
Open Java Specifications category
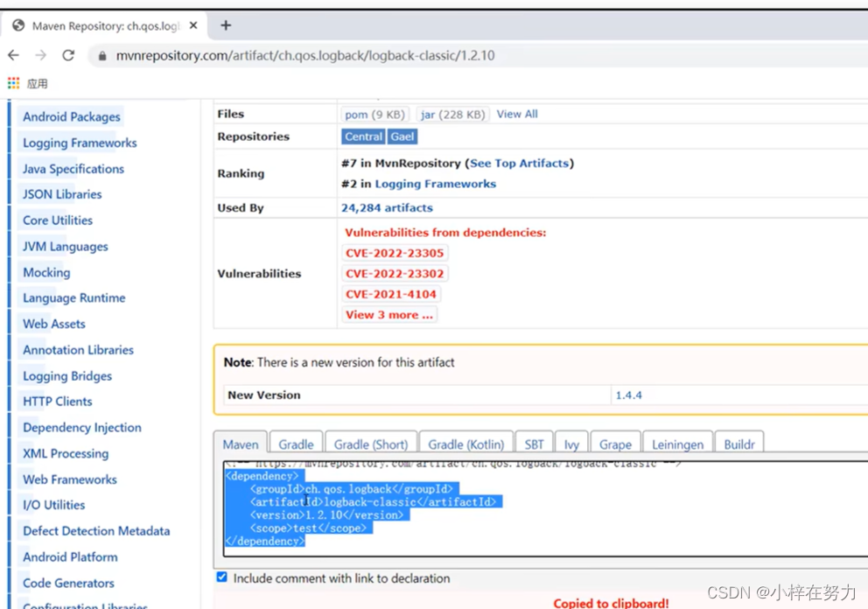tap(73, 169)
